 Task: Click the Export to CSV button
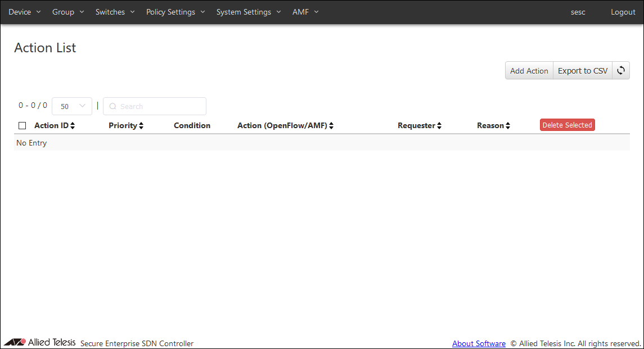click(582, 71)
